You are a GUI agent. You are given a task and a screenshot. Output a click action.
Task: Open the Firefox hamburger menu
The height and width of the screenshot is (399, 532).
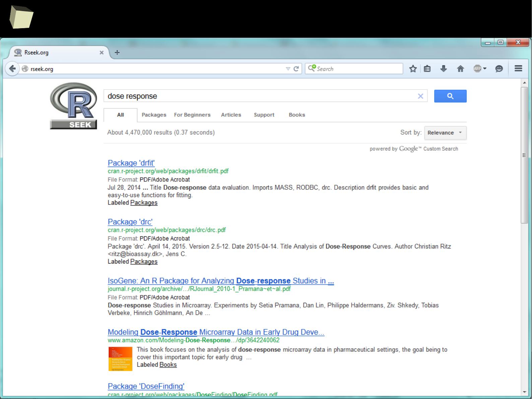tap(518, 68)
